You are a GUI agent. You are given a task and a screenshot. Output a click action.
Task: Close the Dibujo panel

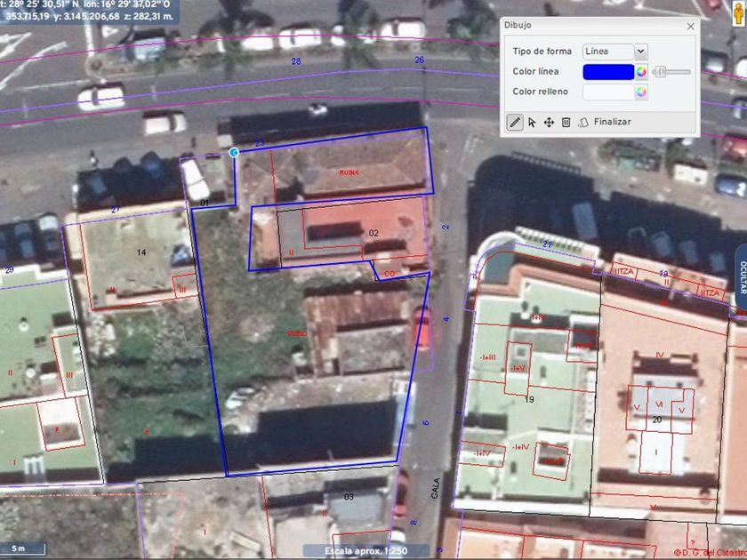(x=691, y=27)
